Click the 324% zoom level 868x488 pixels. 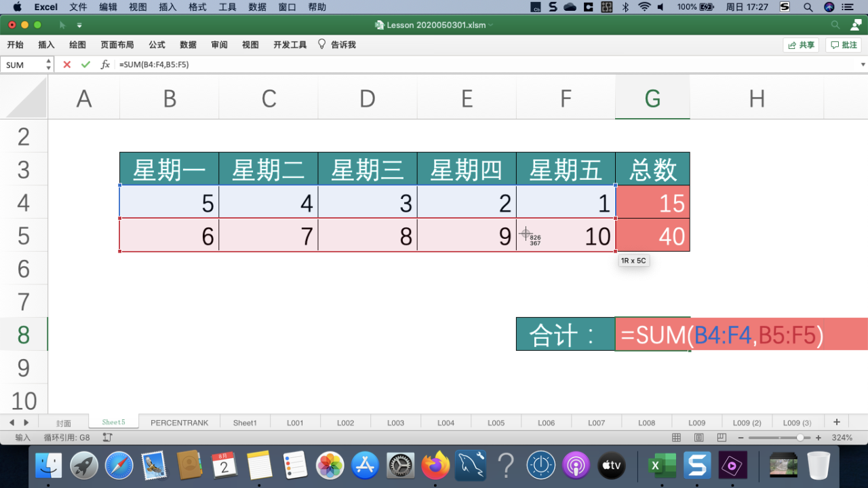(x=842, y=438)
